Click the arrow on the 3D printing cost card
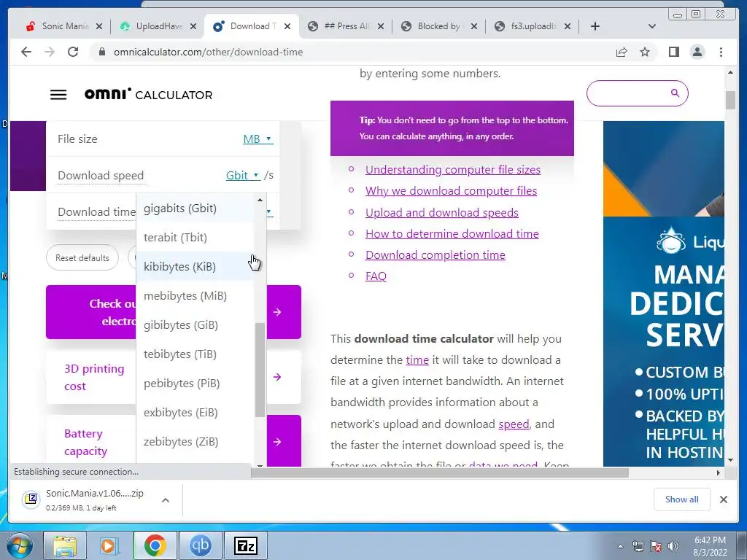Screen dimensions: 747x560 pos(277,377)
